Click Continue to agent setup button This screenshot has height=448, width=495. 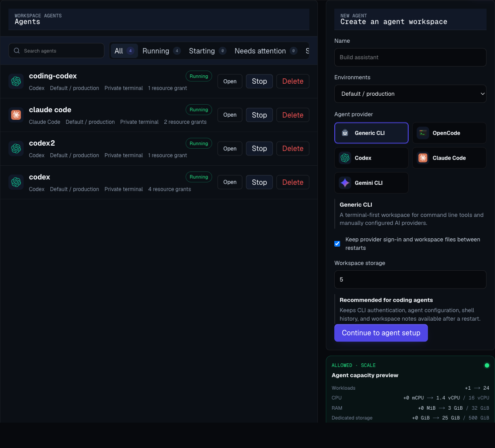coord(381,333)
